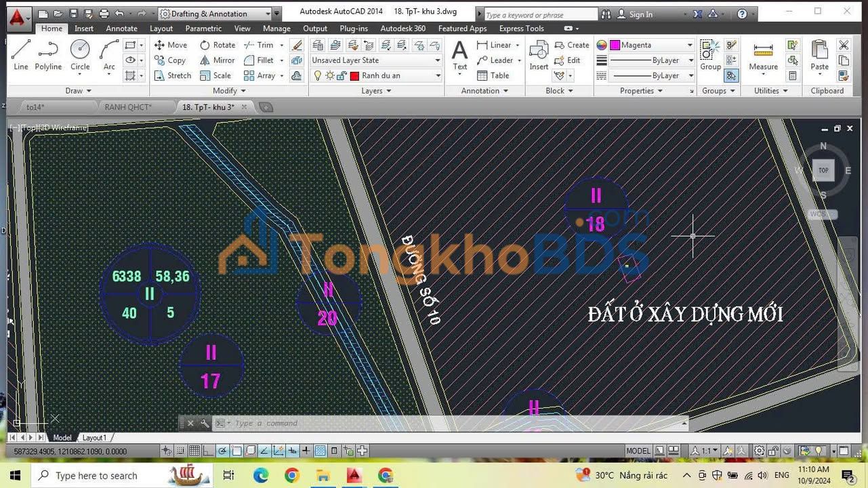Open the Annotate ribbon tab
The height and width of the screenshot is (488, 868).
[121, 28]
